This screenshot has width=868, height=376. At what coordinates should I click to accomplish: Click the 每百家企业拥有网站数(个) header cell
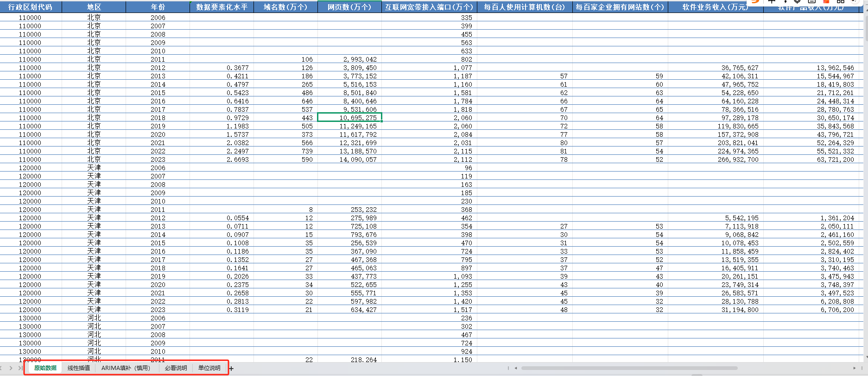(x=620, y=7)
